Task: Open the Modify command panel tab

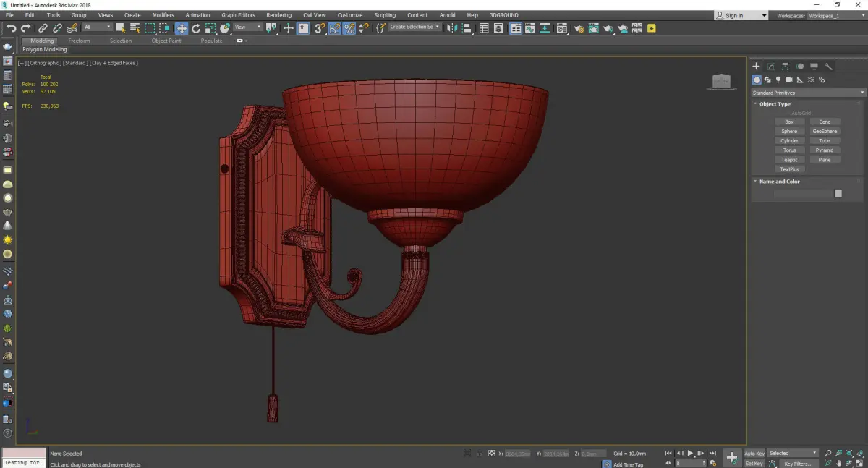Action: (x=770, y=67)
